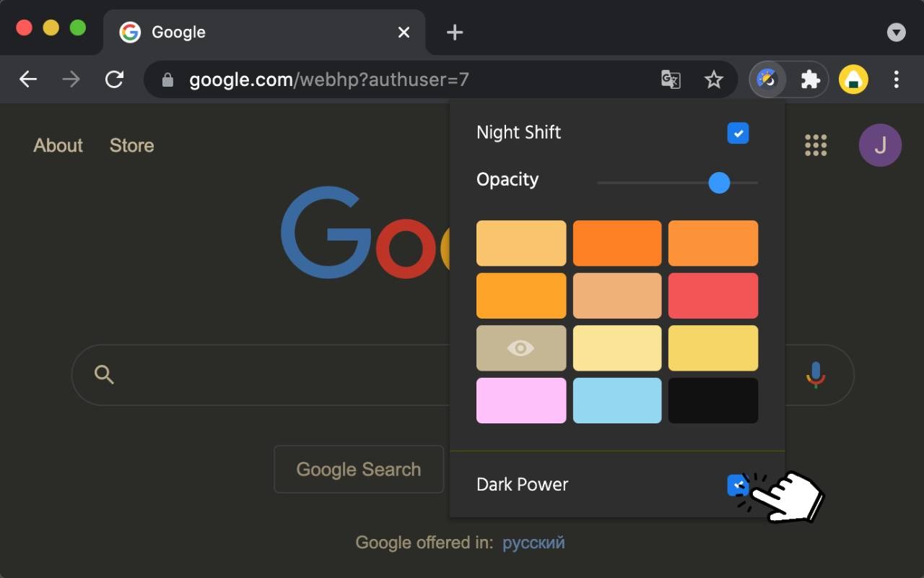Pick the light blue color swatch

(617, 400)
